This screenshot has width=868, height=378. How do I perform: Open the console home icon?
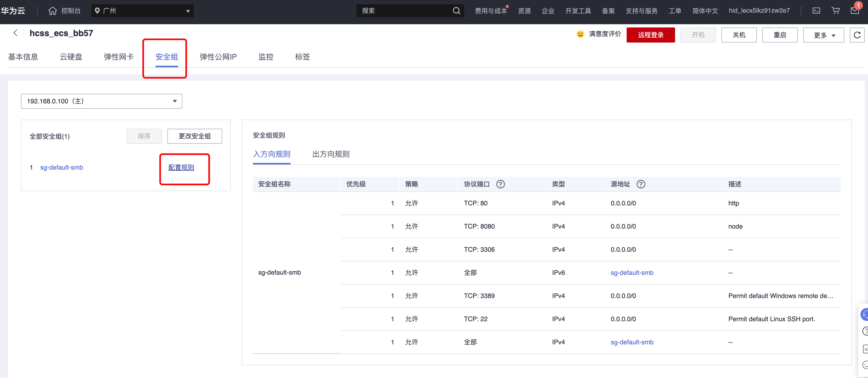[x=52, y=11]
